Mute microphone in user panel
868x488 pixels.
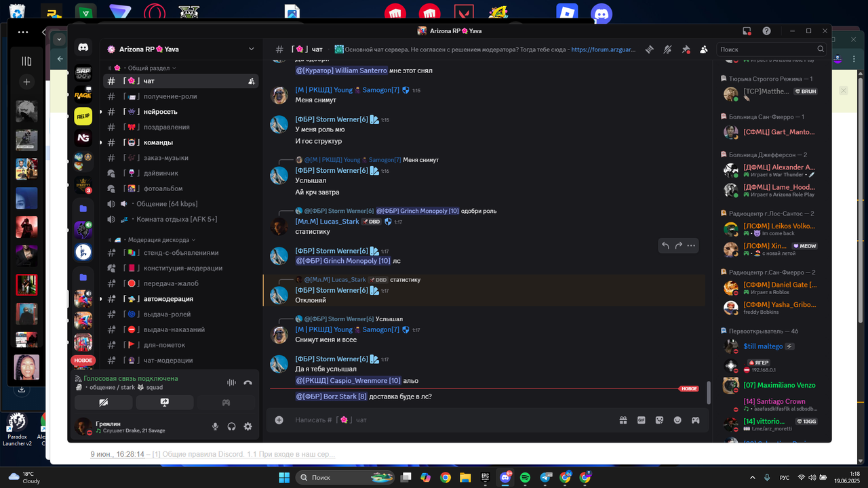216,426
